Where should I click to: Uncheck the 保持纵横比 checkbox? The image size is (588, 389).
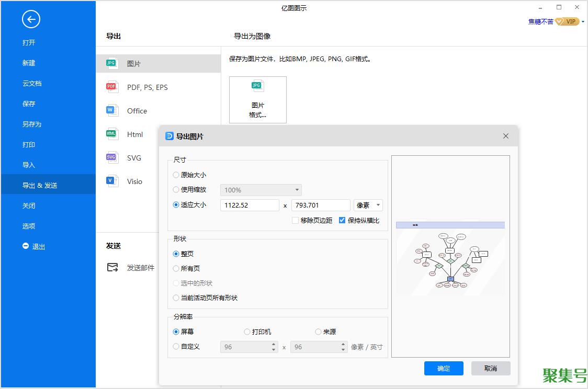pyautogui.click(x=342, y=221)
